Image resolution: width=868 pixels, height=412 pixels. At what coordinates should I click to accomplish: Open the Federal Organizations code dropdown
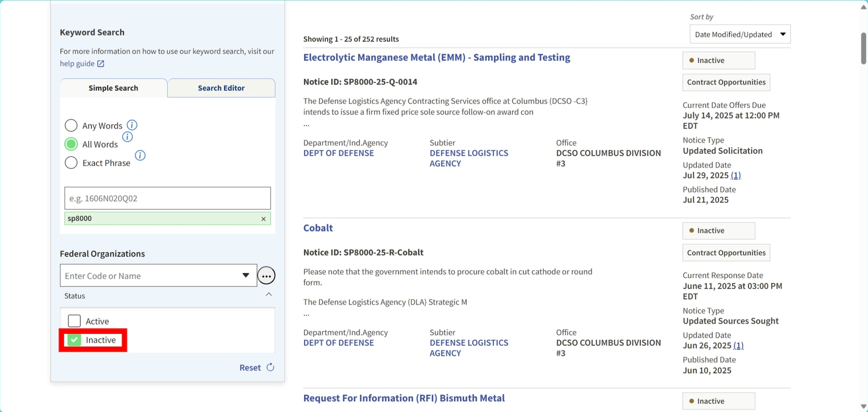tap(246, 275)
